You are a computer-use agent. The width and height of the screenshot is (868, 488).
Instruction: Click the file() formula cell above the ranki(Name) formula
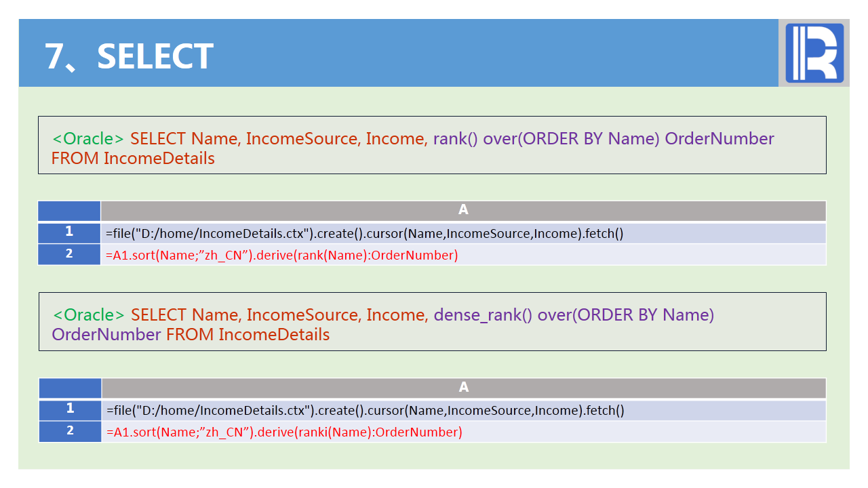coord(464,410)
